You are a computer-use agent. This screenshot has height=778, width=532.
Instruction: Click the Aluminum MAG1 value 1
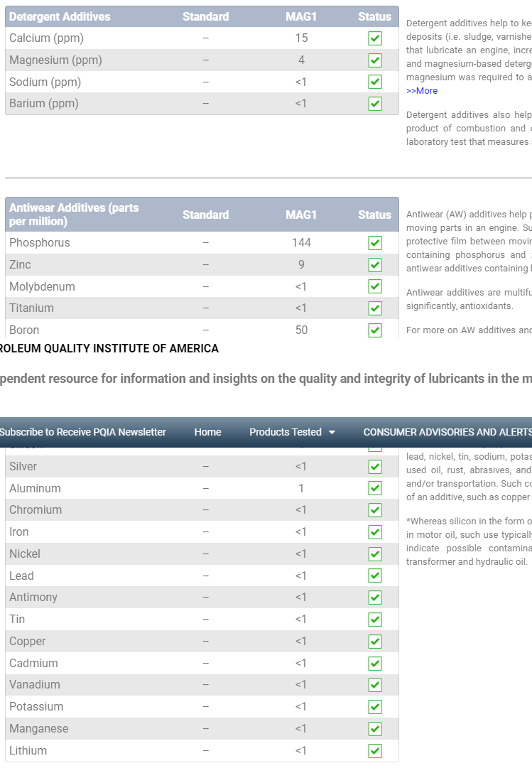pyautogui.click(x=301, y=488)
